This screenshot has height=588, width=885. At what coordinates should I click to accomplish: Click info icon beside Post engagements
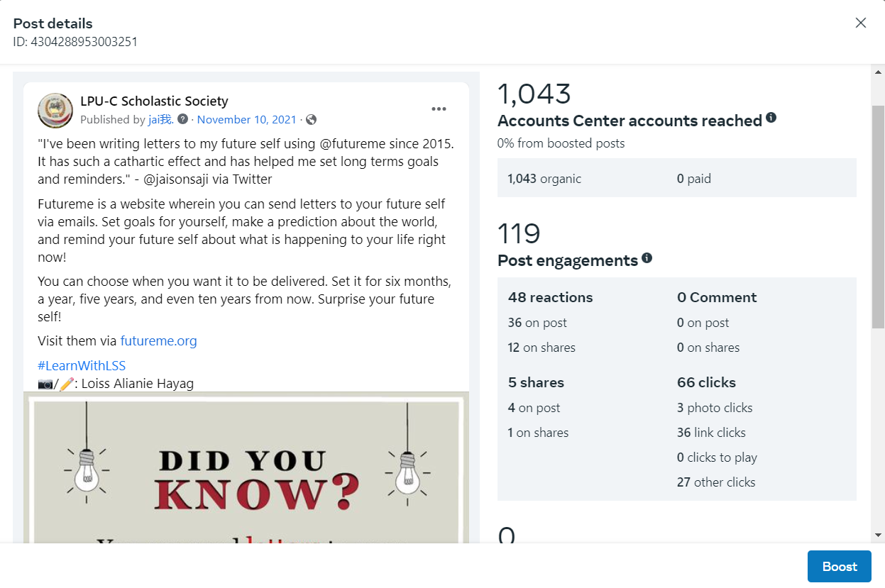647,258
